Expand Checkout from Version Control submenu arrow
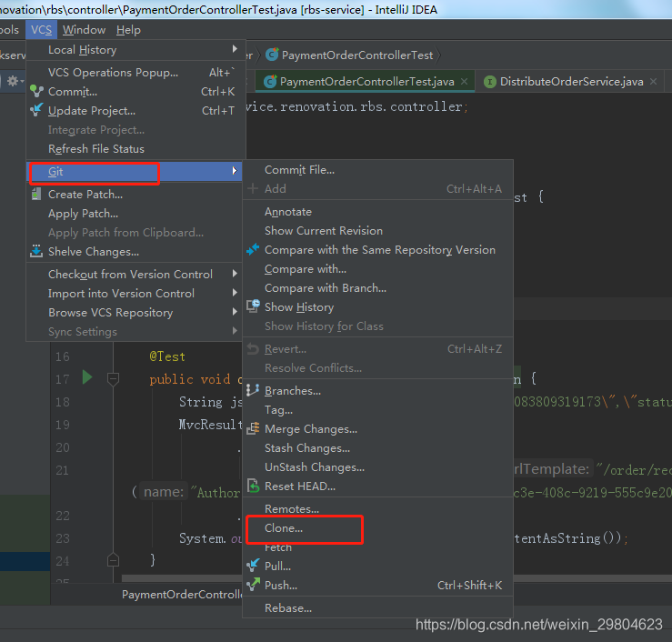 235,274
